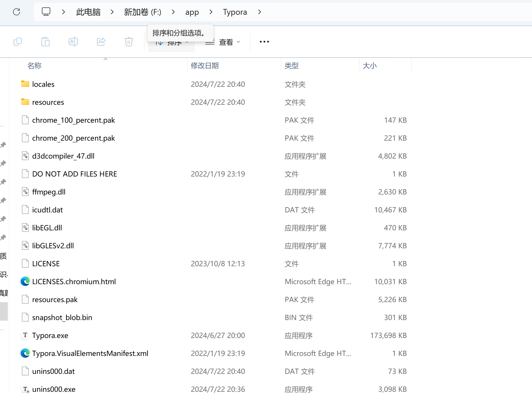Click the Typora.exe application icon

[25, 335]
